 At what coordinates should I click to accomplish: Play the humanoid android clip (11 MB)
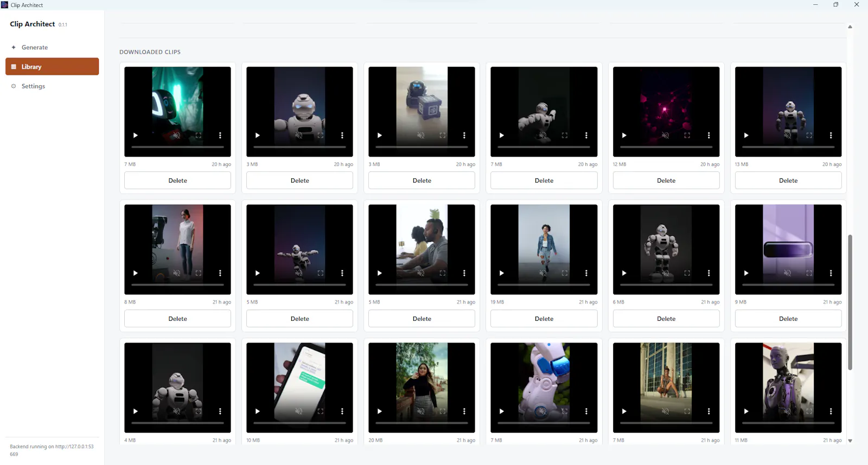tap(746, 411)
